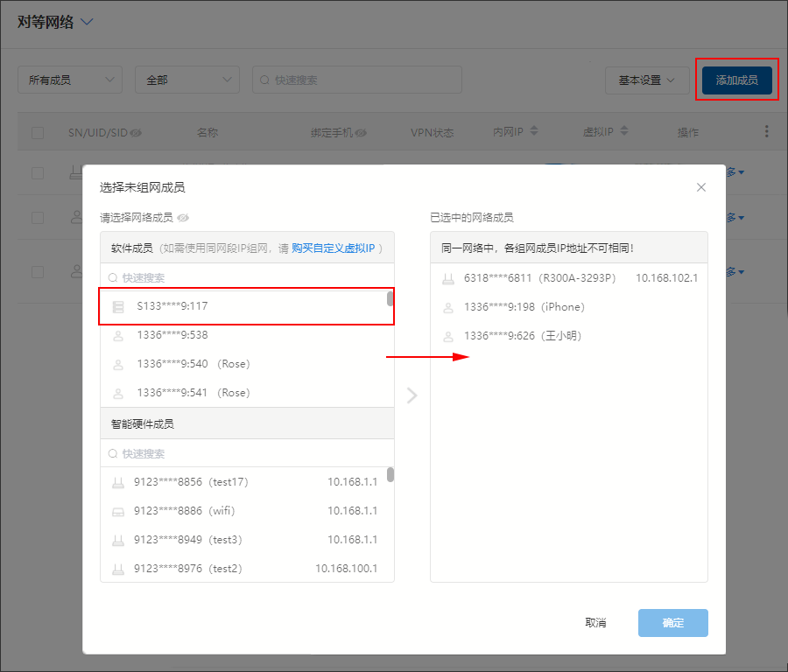This screenshot has width=788, height=672.
Task: Expand the 基本设置 dropdown
Action: (x=647, y=80)
